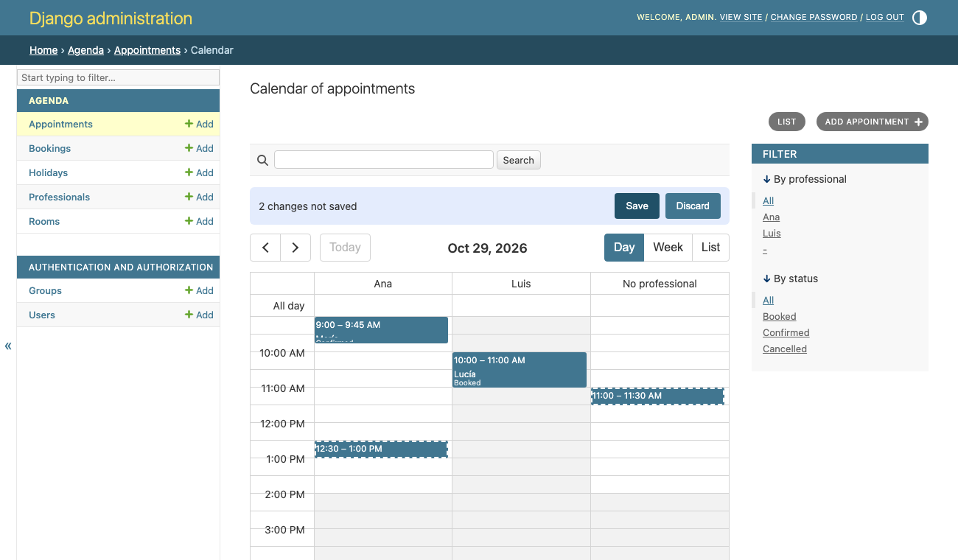Filter by Cancelled status
Screen dimensions: 958x560
click(784, 349)
